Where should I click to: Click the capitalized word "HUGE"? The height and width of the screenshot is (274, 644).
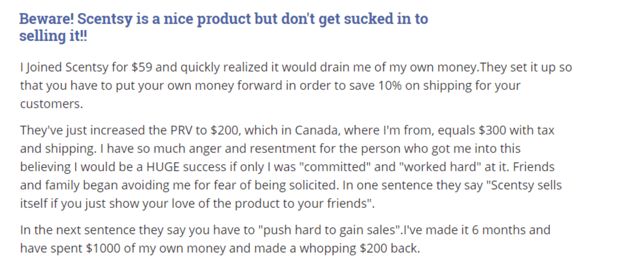click(x=163, y=167)
